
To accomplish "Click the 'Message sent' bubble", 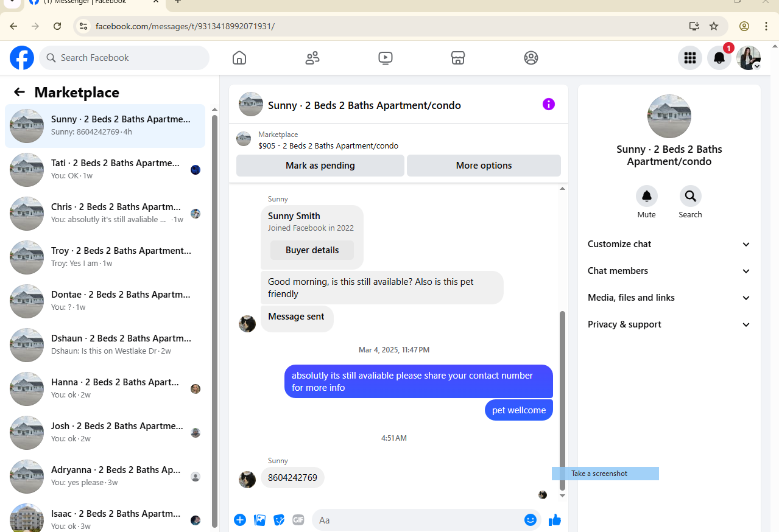I will point(297,318).
